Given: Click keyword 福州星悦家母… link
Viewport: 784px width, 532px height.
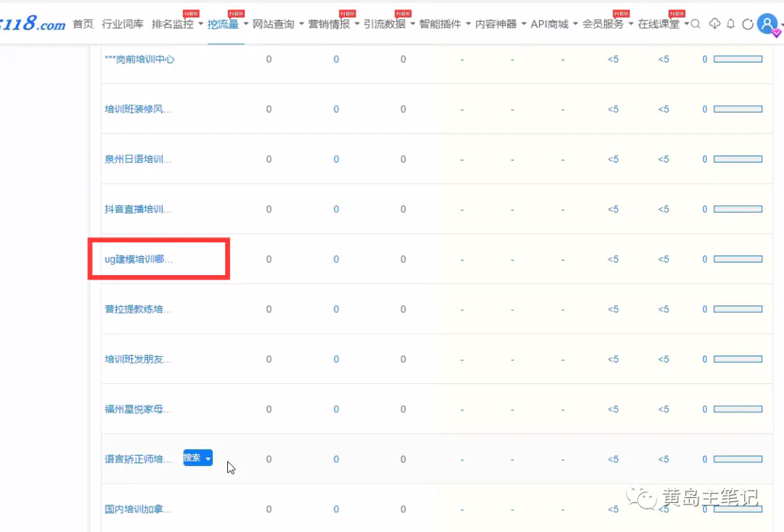Looking at the screenshot, I should coord(138,409).
